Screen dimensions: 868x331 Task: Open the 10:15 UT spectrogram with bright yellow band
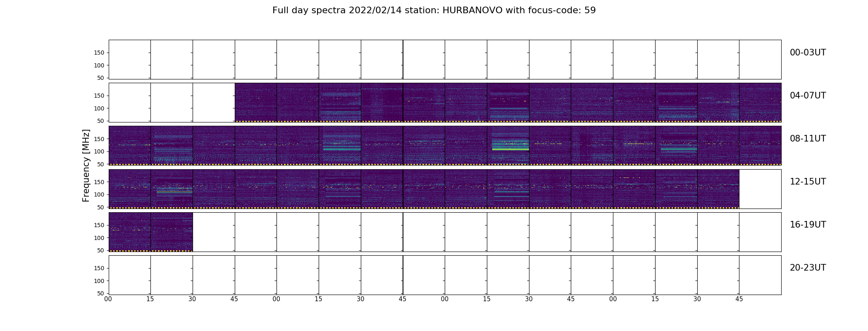pyautogui.click(x=508, y=146)
